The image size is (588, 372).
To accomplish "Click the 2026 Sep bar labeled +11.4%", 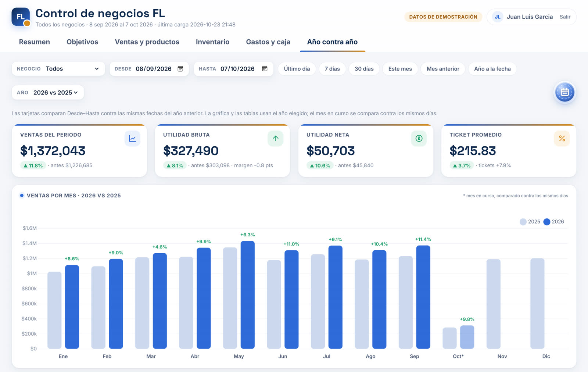I will pos(423,297).
